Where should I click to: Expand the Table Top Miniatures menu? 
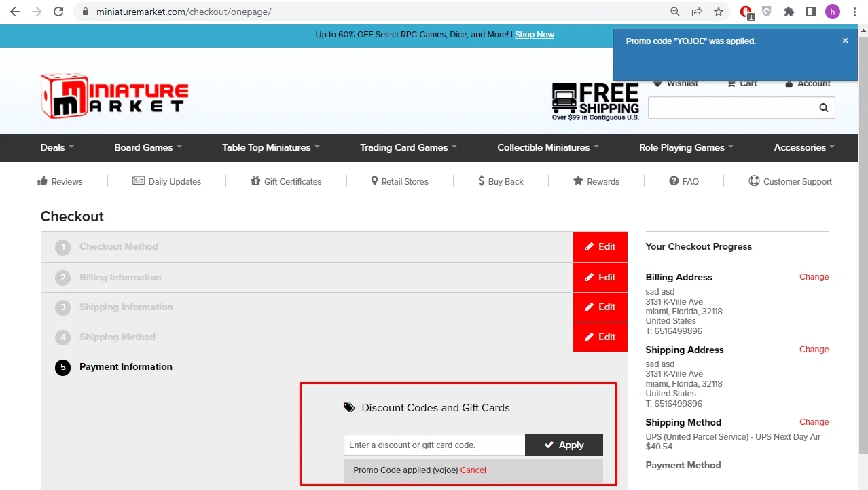pyautogui.click(x=271, y=147)
